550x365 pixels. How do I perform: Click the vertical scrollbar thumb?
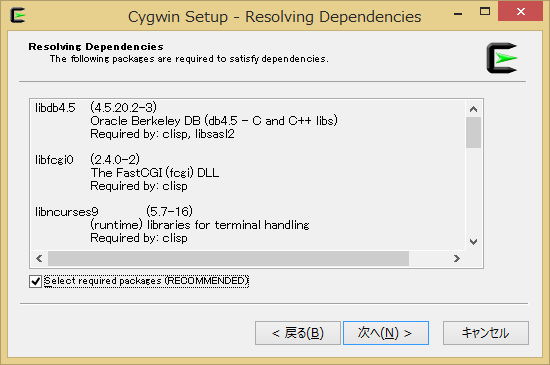tap(474, 133)
